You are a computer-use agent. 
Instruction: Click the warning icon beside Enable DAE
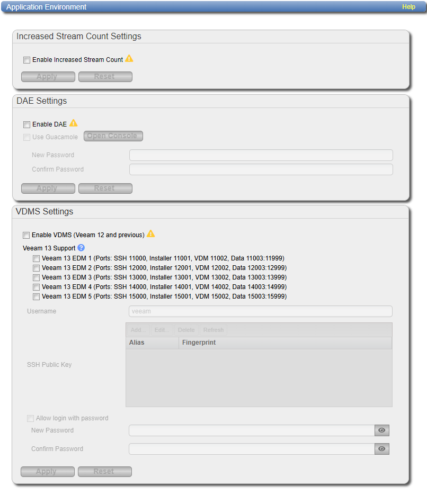[73, 123]
